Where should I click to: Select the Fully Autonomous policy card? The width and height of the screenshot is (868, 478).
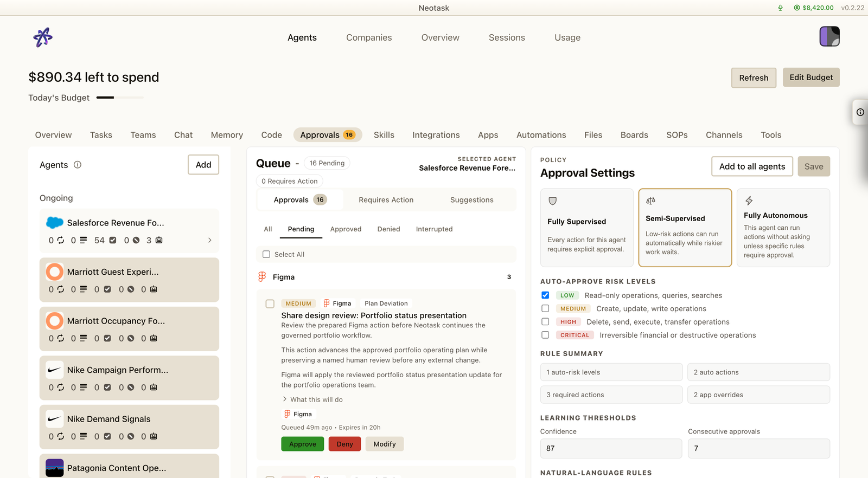tap(783, 228)
